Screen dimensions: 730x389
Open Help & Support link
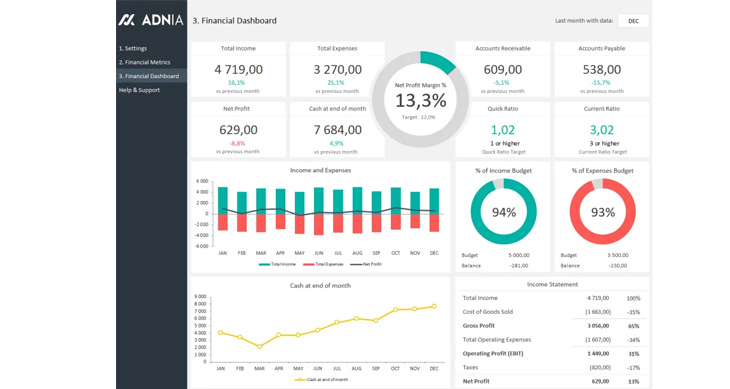(139, 90)
